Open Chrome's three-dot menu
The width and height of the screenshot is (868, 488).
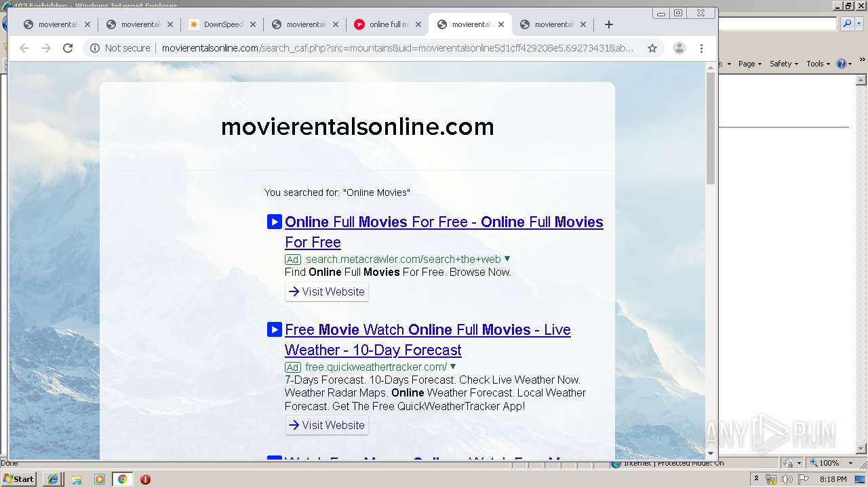[x=701, y=48]
